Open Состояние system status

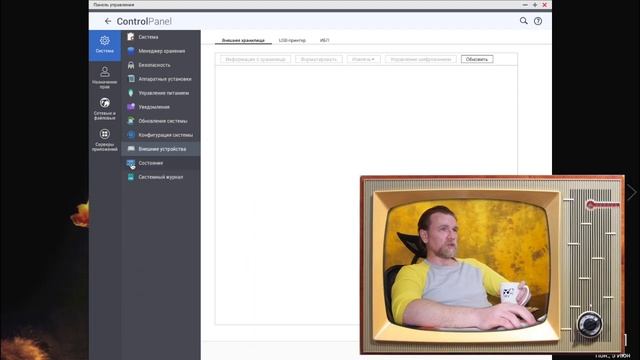tap(161, 163)
